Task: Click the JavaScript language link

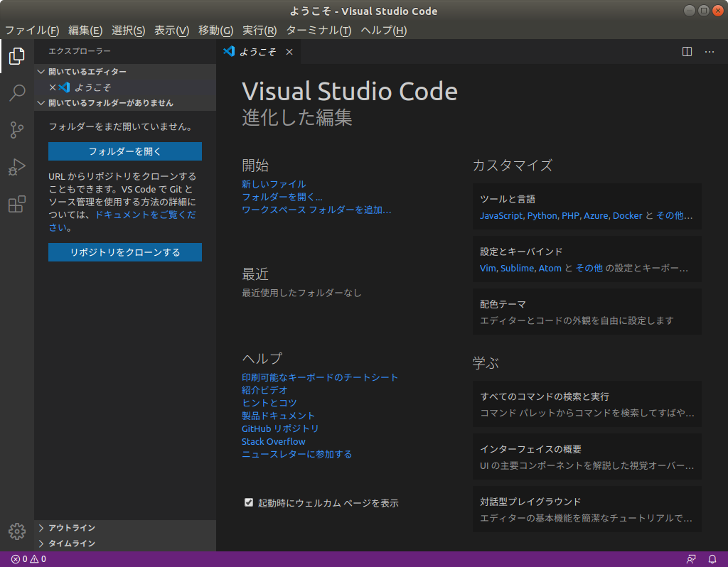Action: coord(501,216)
